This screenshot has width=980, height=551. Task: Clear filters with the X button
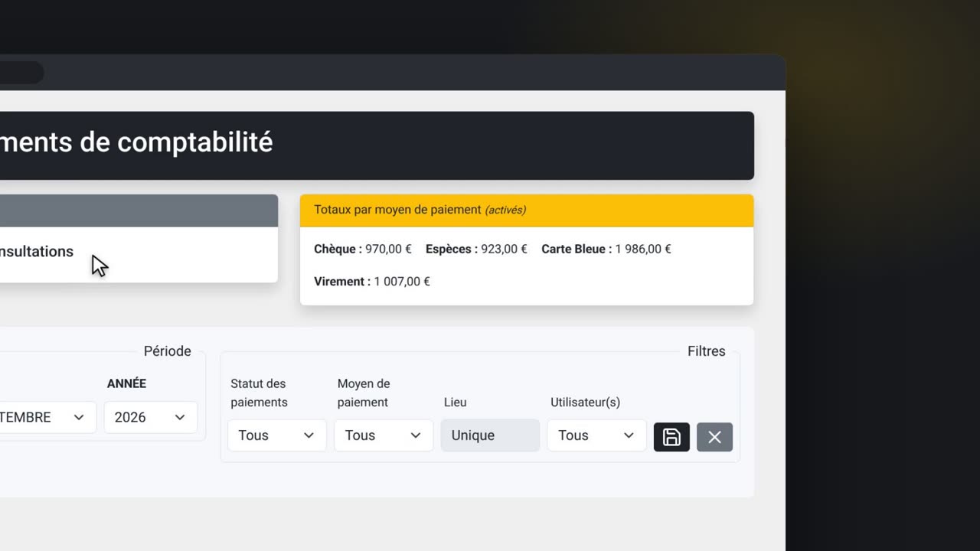click(x=714, y=437)
